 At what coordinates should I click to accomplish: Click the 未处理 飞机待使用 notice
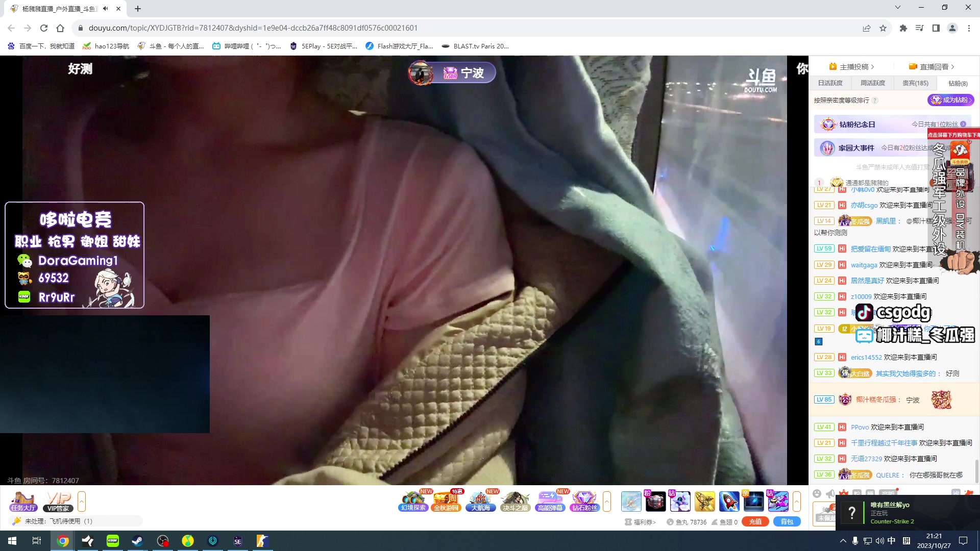click(76, 521)
